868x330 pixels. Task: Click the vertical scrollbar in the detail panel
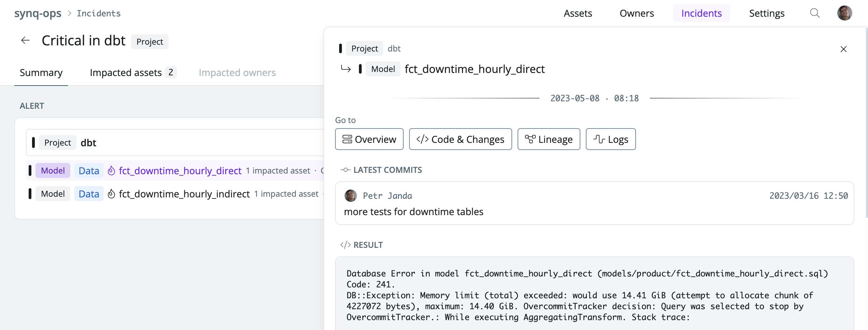click(x=867, y=123)
